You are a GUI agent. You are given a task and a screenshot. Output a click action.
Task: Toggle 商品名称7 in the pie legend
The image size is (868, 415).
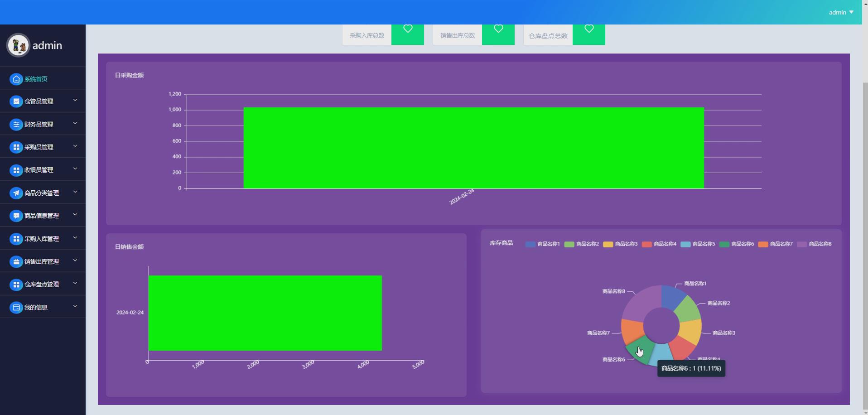775,244
